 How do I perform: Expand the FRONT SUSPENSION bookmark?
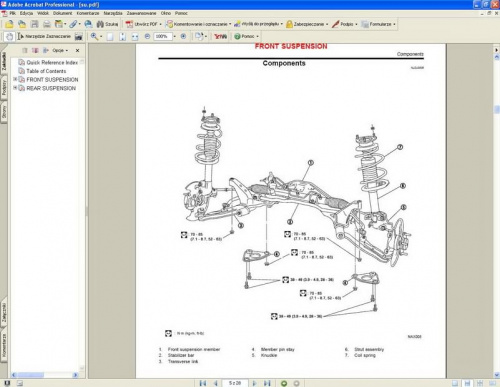[15, 79]
